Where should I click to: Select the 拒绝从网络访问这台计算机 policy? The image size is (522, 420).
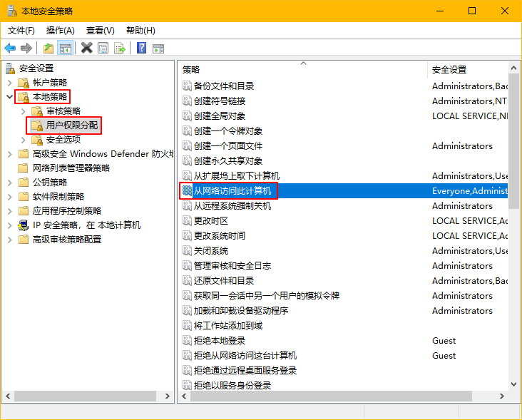click(x=245, y=355)
